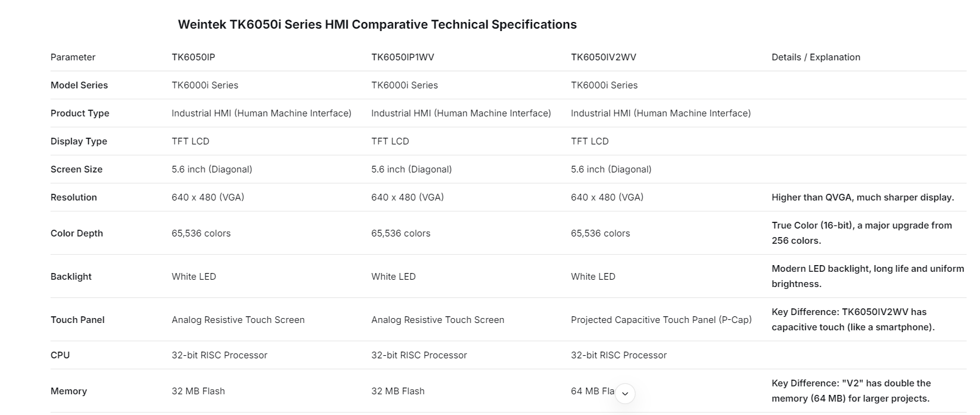Click the Model Series row label

(79, 85)
